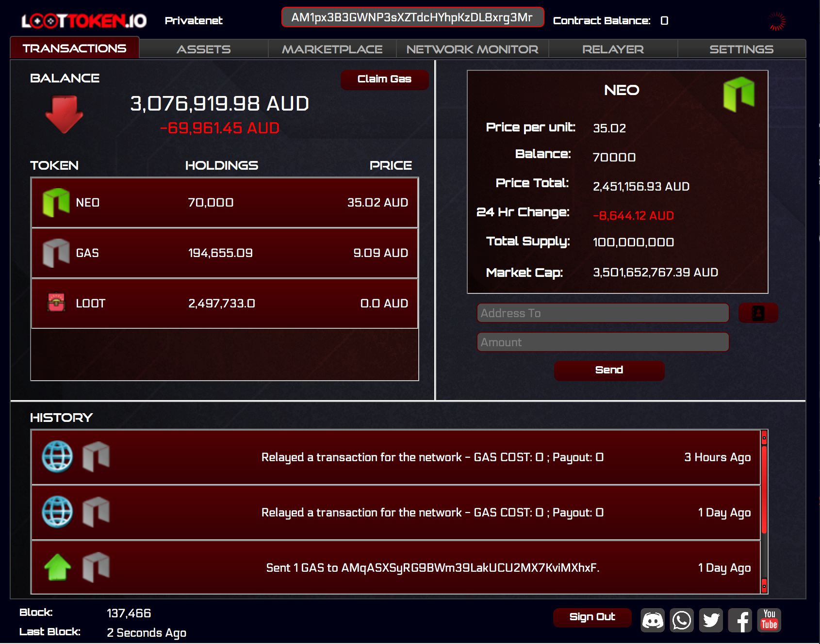Click the wallet address AM1px3B3... box
The width and height of the screenshot is (820, 644).
412,17
